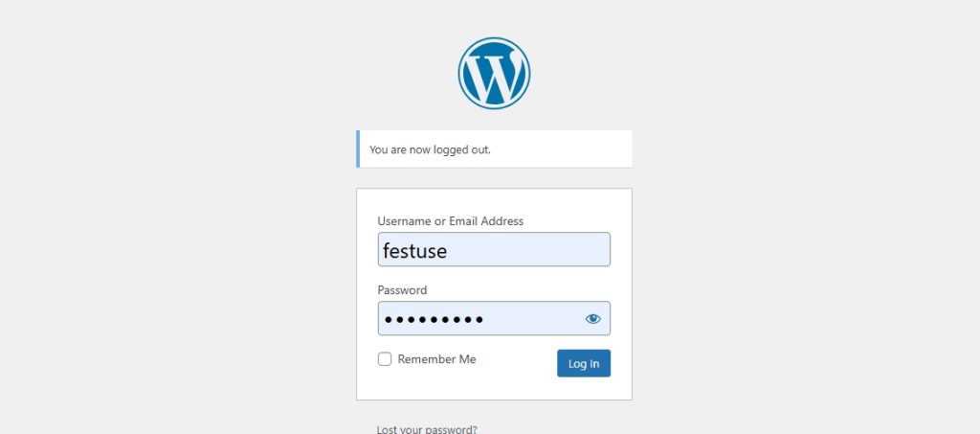Click the Password field label
This screenshot has width=980, height=434.
[x=403, y=290]
